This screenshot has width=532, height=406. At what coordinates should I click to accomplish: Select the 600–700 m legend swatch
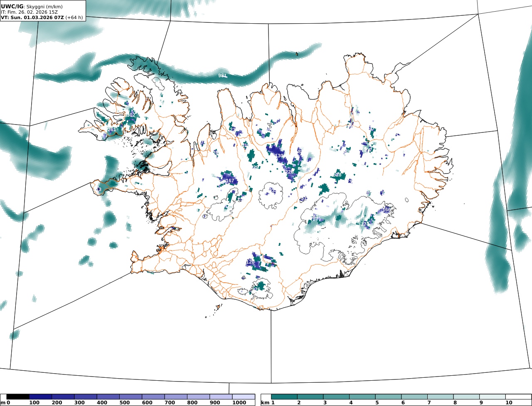pyautogui.click(x=153, y=397)
